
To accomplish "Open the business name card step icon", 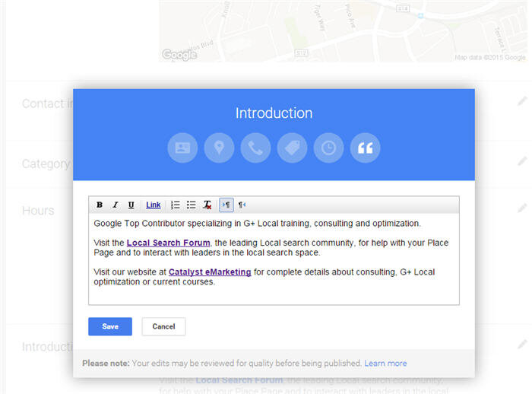I will 182,148.
